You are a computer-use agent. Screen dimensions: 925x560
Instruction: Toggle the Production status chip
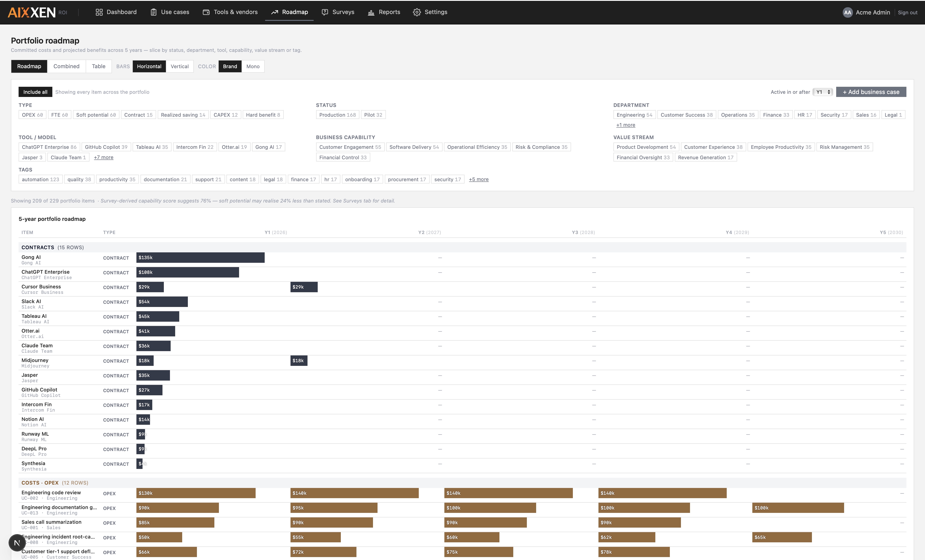337,115
